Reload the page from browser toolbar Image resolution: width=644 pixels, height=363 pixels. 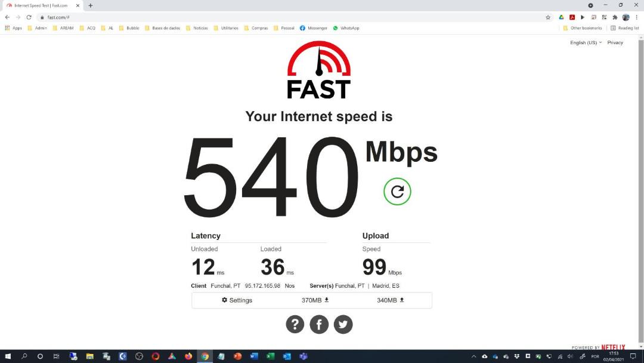pos(29,17)
